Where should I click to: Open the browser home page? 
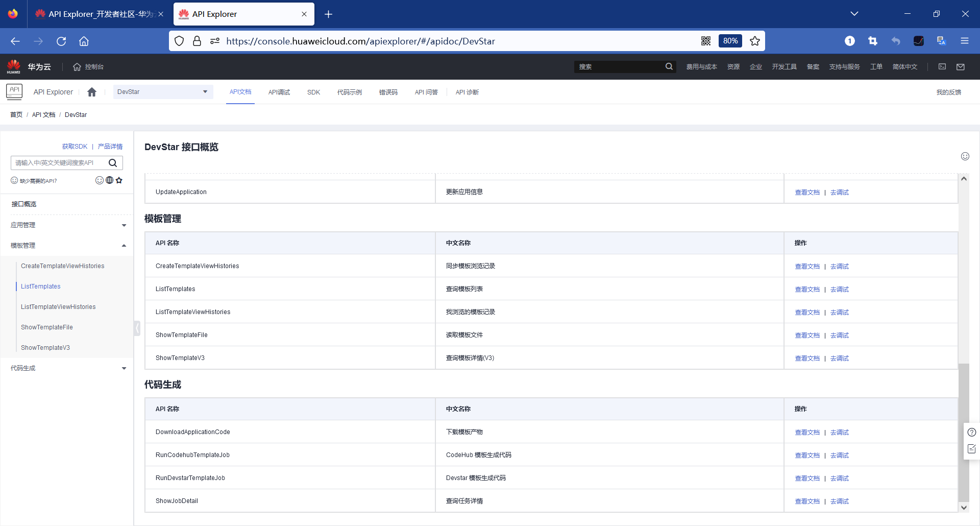(x=84, y=41)
